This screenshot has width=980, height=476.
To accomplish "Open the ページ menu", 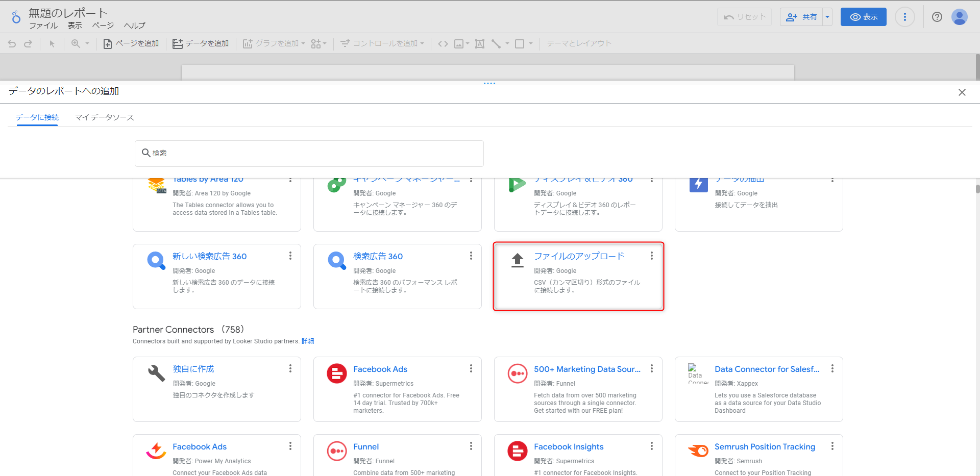I will pyautogui.click(x=103, y=26).
